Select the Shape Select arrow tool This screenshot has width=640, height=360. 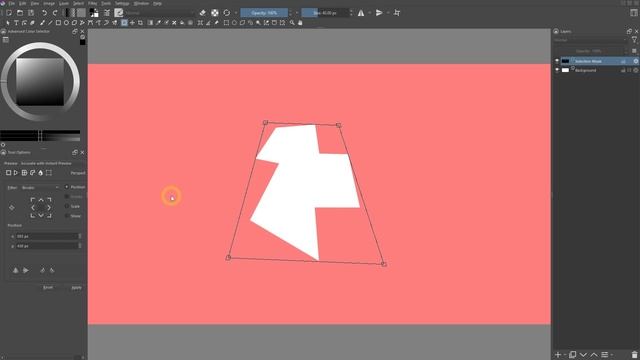8,23
